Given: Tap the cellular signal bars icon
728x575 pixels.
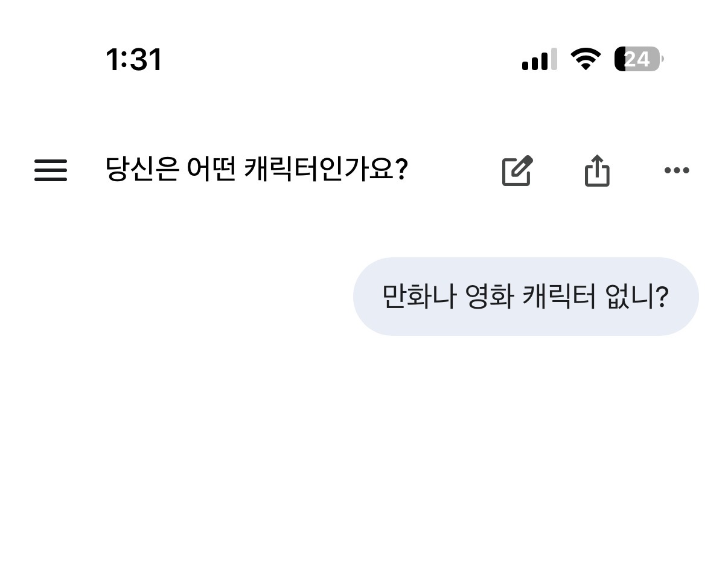Looking at the screenshot, I should (x=539, y=59).
